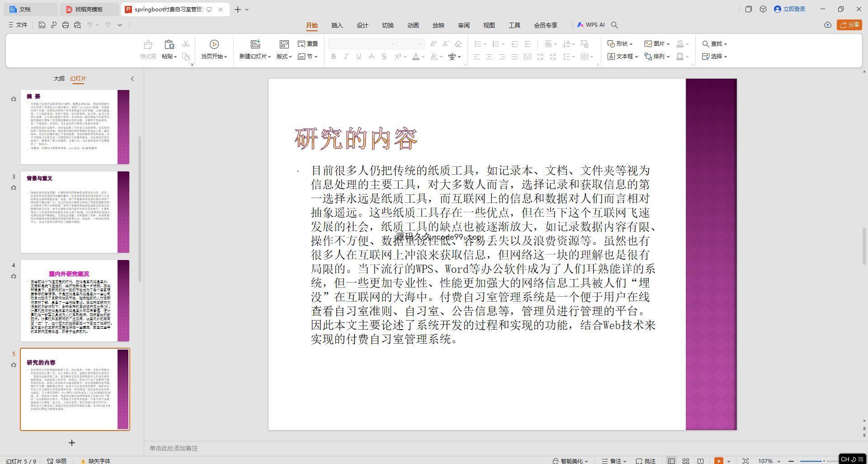
Task: Toggle Italic formatting
Action: tap(346, 57)
